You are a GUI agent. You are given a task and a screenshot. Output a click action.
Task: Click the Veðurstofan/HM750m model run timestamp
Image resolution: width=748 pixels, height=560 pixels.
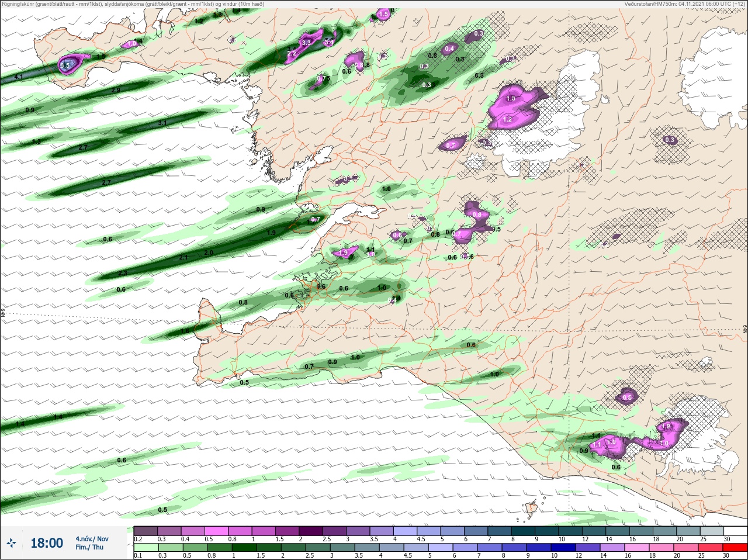(684, 4)
